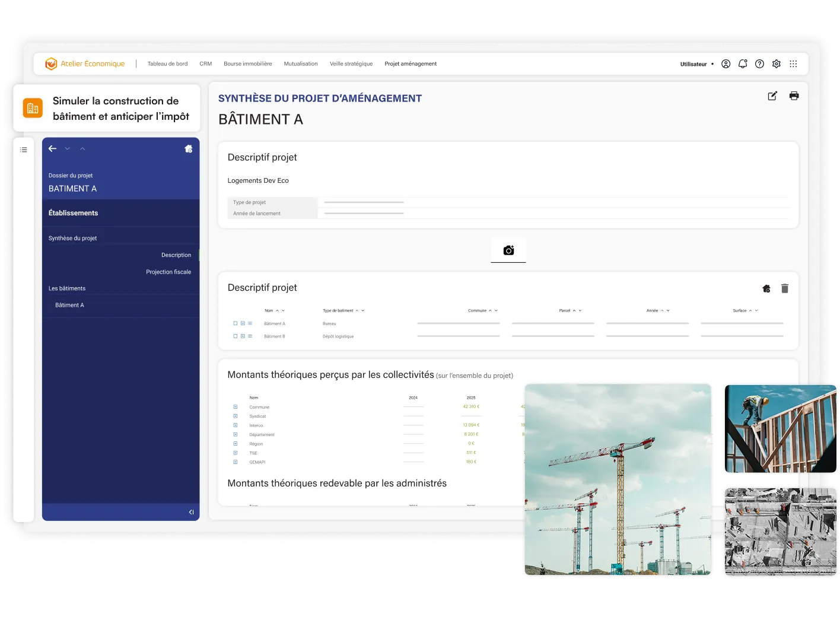Open the row menu for Bâtiment A
This screenshot has height=620, width=840.
click(250, 323)
